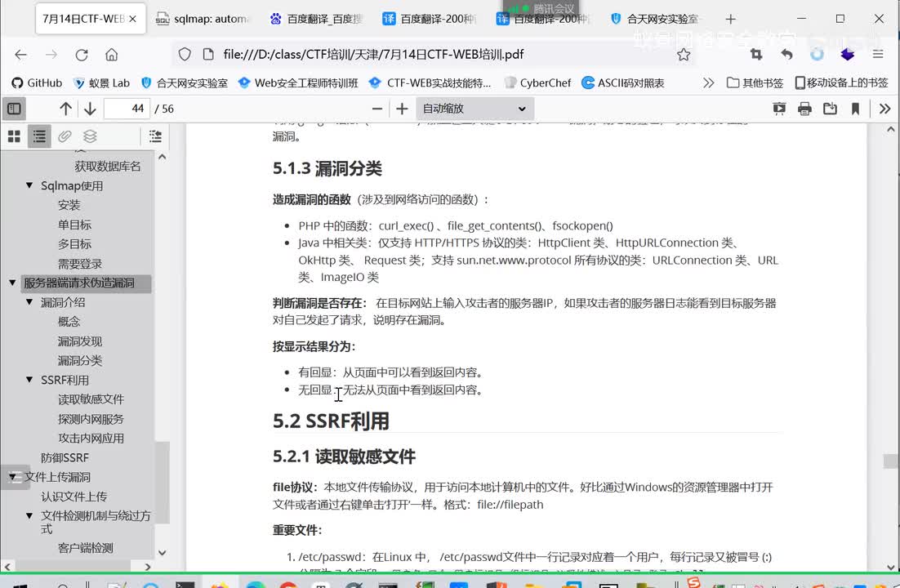Jump to 探测内网服务 outline entry
Screen dimensions: 900x588
point(91,419)
